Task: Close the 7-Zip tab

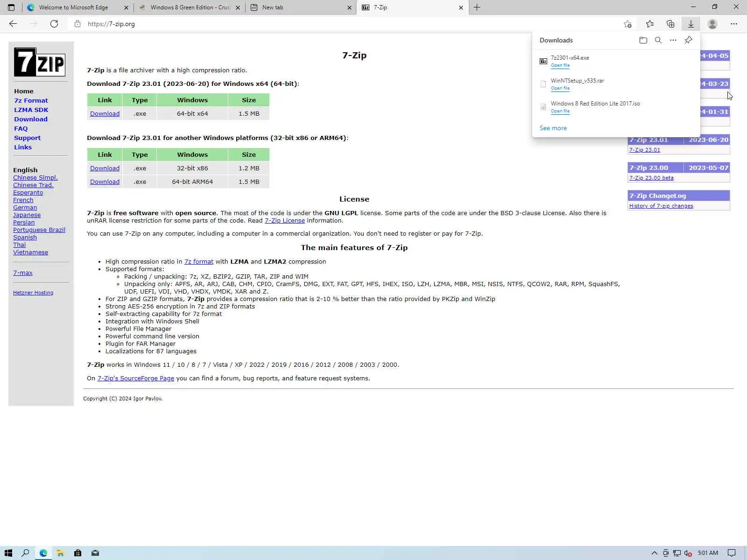Action: pos(461,7)
